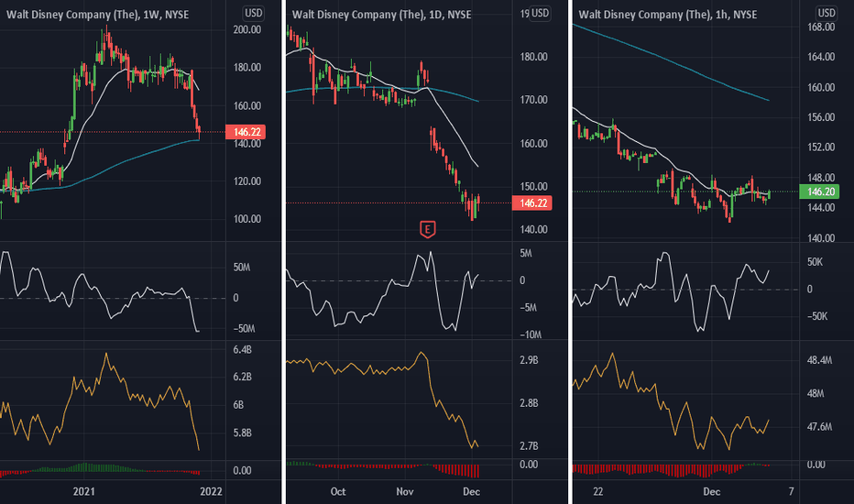854x504 pixels.
Task: Click the 22 date label on 1h axis
Action: [x=598, y=491]
